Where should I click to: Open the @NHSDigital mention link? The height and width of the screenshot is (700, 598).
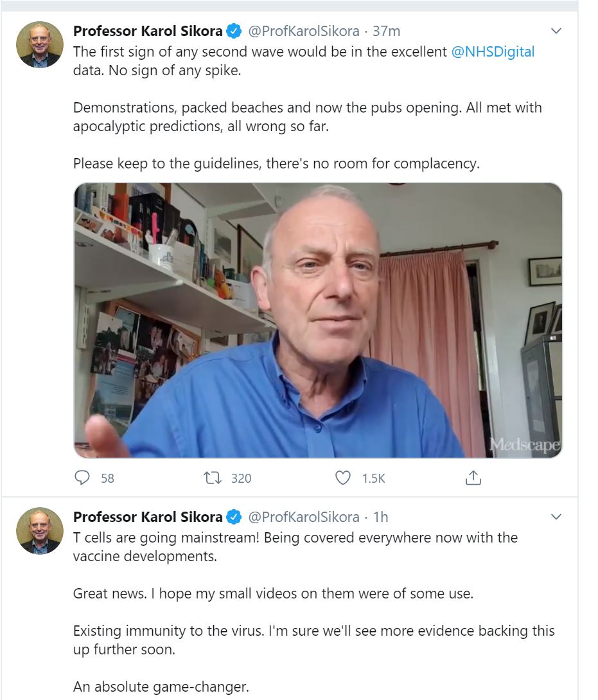(493, 52)
